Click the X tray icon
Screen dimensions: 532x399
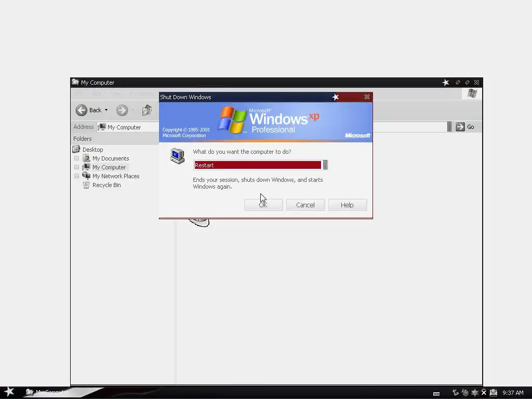click(484, 393)
